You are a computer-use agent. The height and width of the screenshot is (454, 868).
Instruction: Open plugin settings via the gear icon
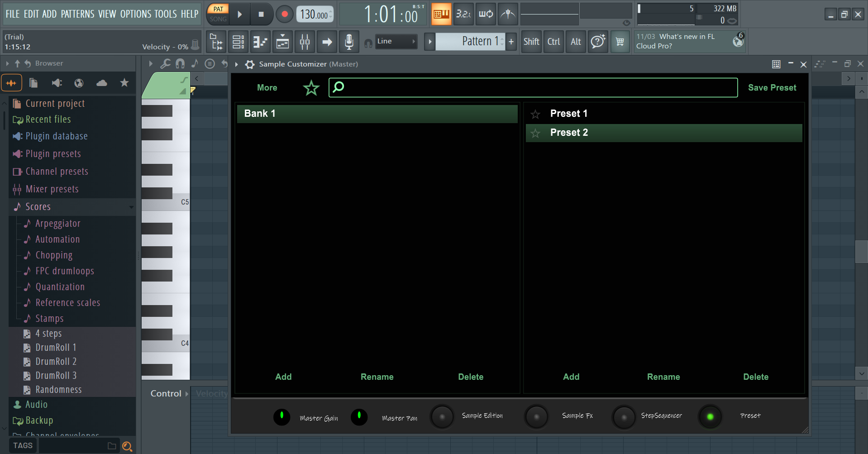250,64
